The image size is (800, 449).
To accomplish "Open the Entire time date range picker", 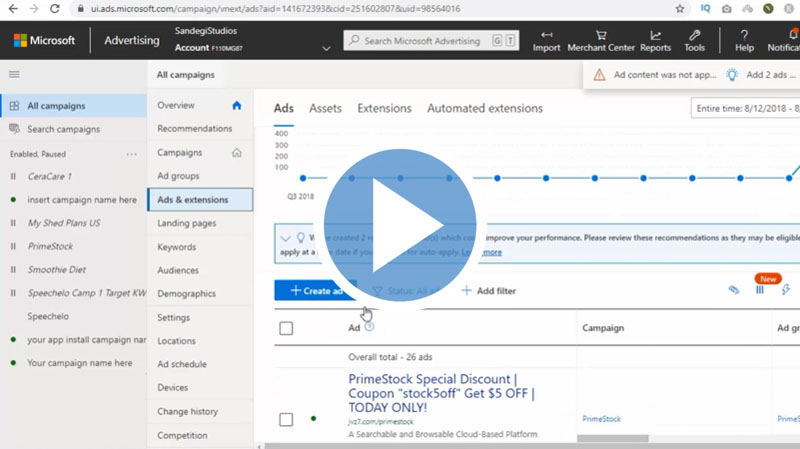I will (745, 109).
